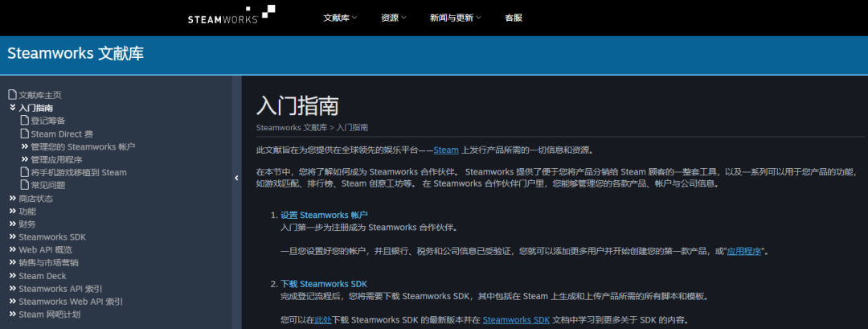Image resolution: width=868 pixels, height=329 pixels.
Task: Click the dropdown arrow beside 新闻与更新 menu
Action: click(x=478, y=18)
